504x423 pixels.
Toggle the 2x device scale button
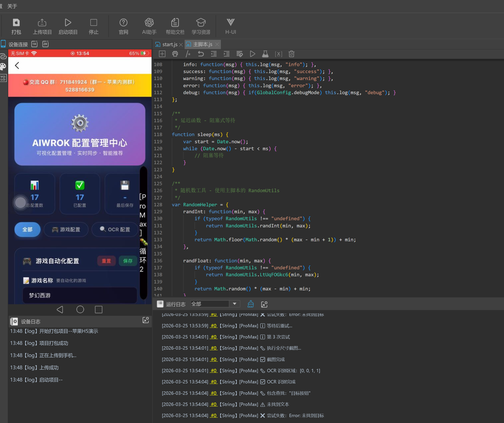45,44
